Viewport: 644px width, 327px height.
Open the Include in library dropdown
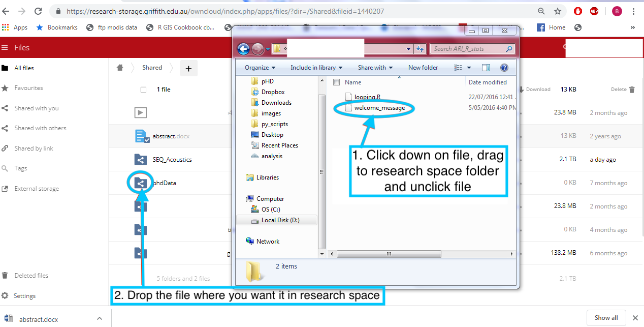coord(316,68)
